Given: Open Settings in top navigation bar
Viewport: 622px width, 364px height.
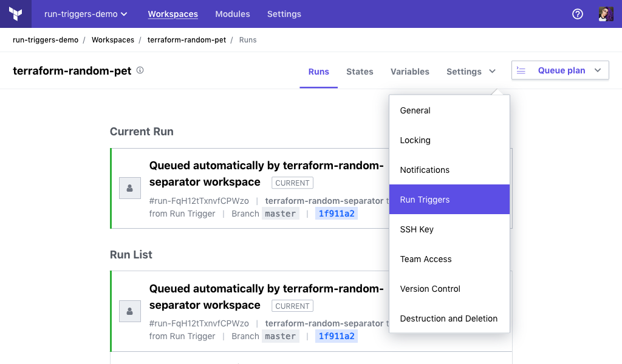Looking at the screenshot, I should pos(284,14).
